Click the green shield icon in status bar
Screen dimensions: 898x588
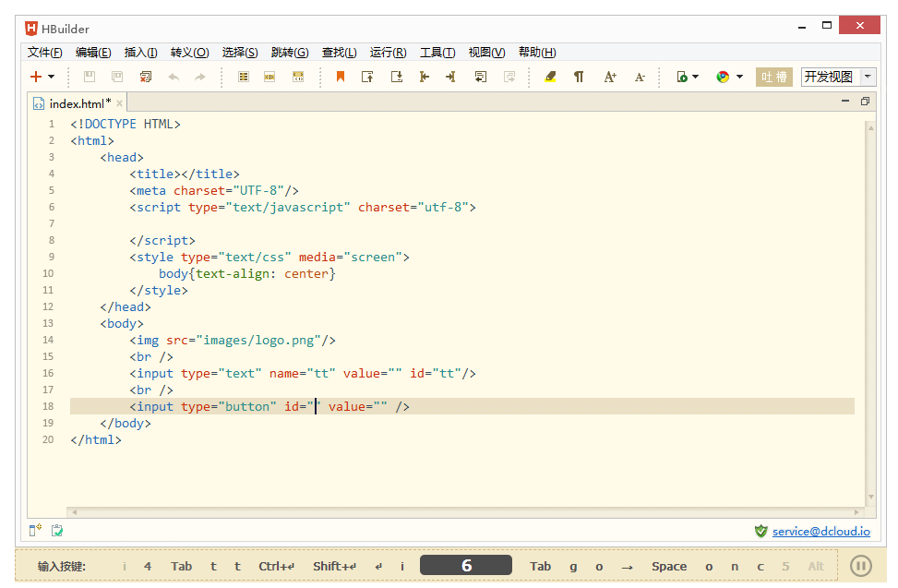(x=760, y=532)
